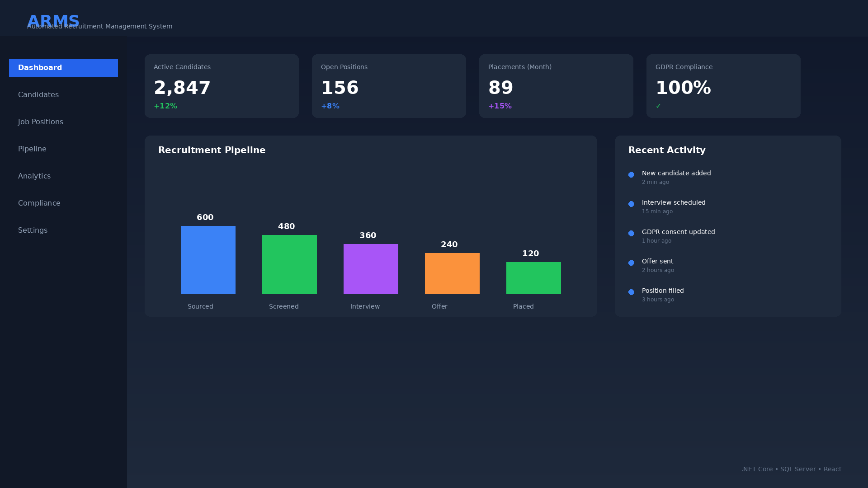Click the dot beside Offer sent activity
The image size is (868, 488).
(631, 263)
